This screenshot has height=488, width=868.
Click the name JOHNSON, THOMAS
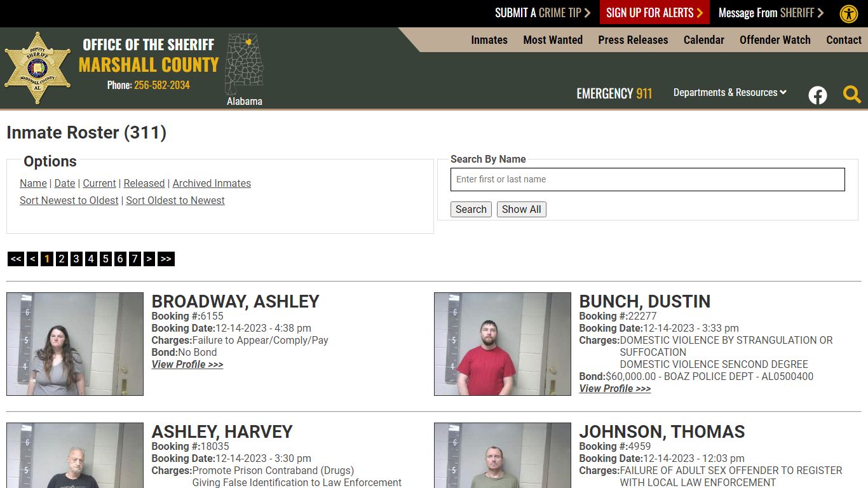point(662,431)
